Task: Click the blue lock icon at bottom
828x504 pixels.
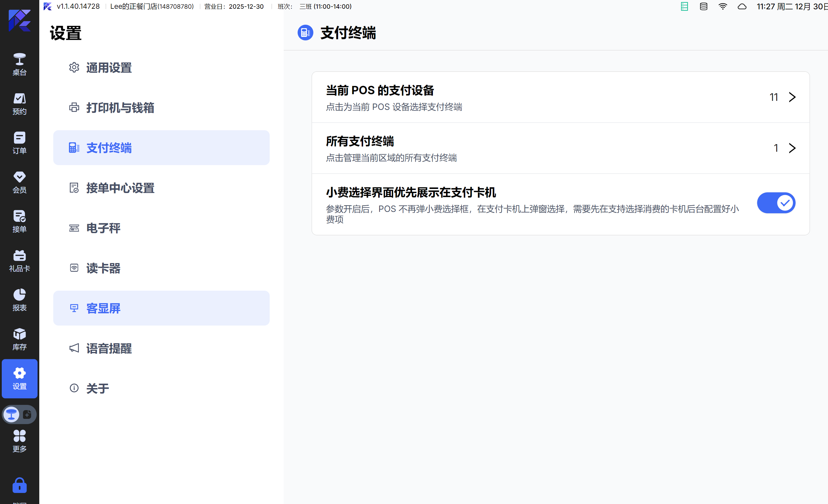Action: (x=19, y=485)
